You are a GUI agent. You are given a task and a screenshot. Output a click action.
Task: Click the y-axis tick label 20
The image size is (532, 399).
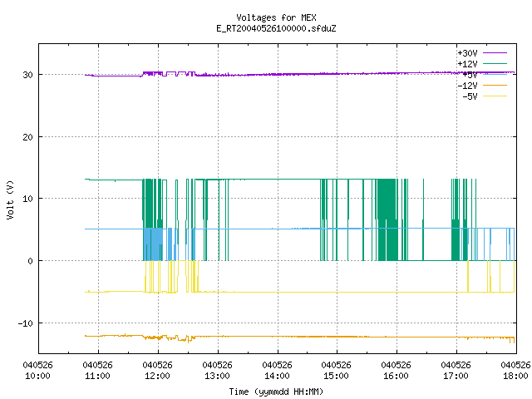(x=27, y=137)
